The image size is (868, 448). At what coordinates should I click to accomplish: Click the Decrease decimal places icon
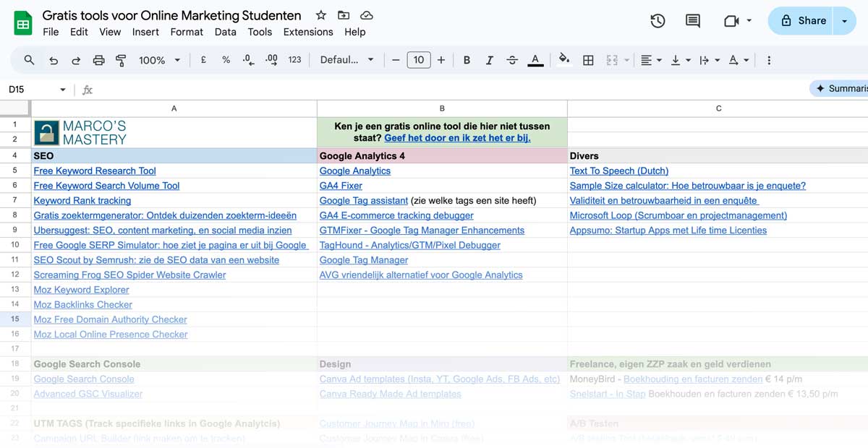click(248, 60)
